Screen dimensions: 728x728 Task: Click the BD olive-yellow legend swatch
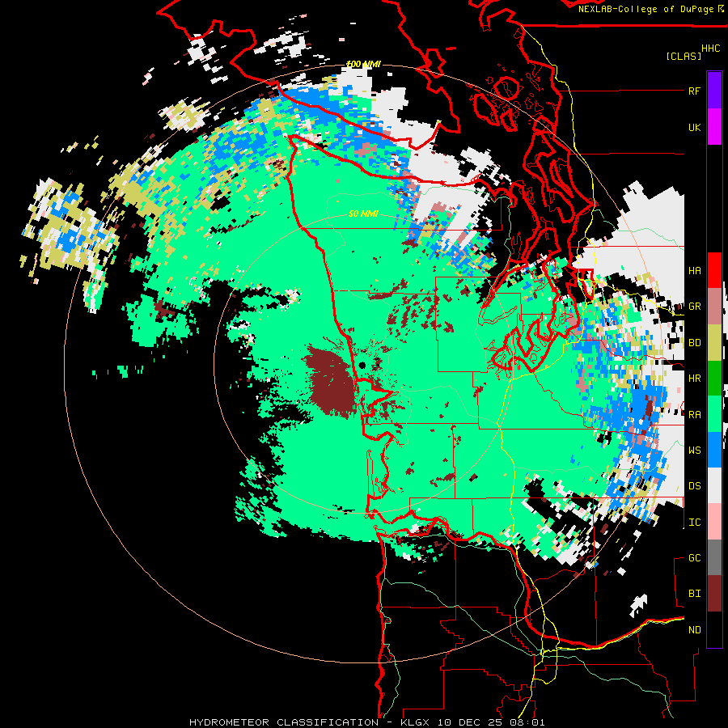714,343
